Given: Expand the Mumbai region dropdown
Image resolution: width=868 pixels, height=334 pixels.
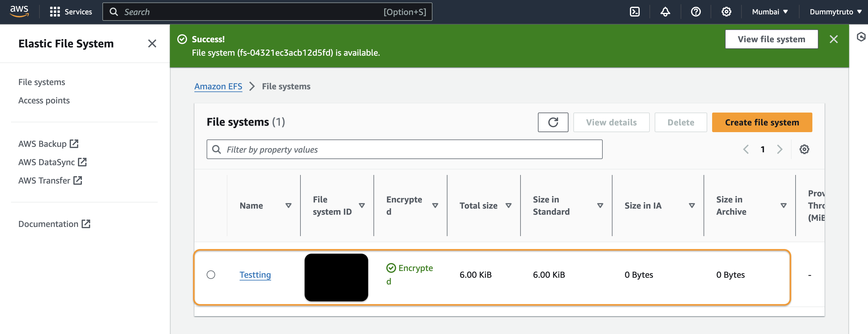Looking at the screenshot, I should (770, 12).
